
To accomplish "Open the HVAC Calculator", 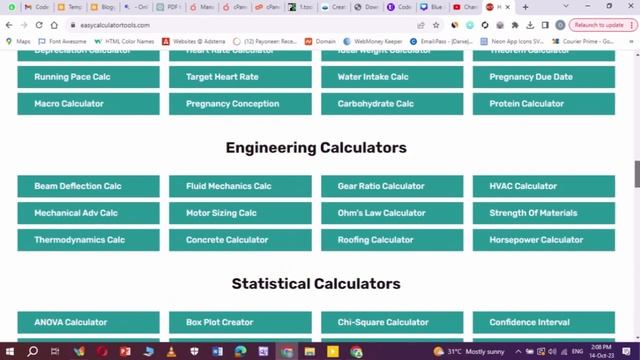I will [x=544, y=186].
